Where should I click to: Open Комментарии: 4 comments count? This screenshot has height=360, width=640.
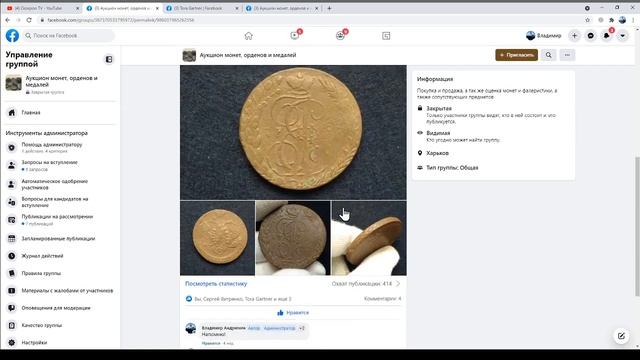pyautogui.click(x=382, y=299)
